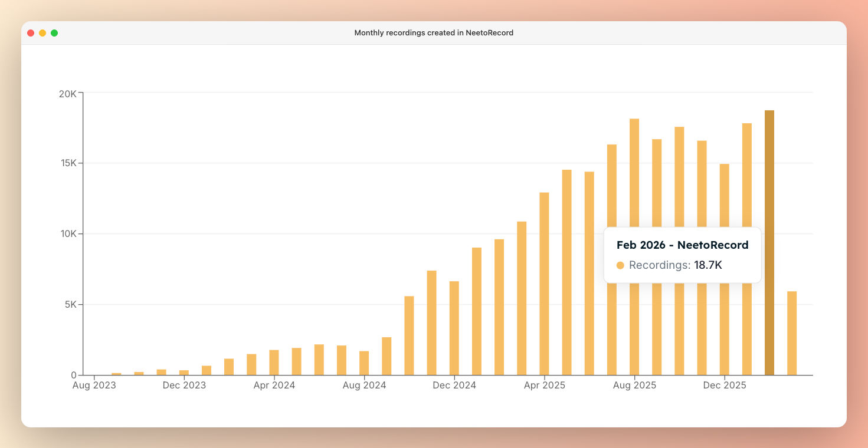The height and width of the screenshot is (448, 868).
Task: Click the orange dot in the tooltip
Action: coord(620,265)
